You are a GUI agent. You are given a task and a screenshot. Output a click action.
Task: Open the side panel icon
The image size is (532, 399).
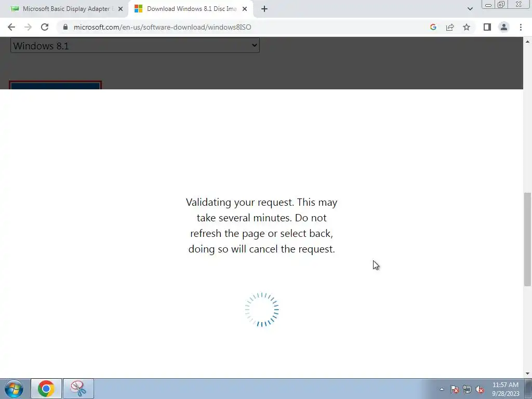tap(487, 27)
